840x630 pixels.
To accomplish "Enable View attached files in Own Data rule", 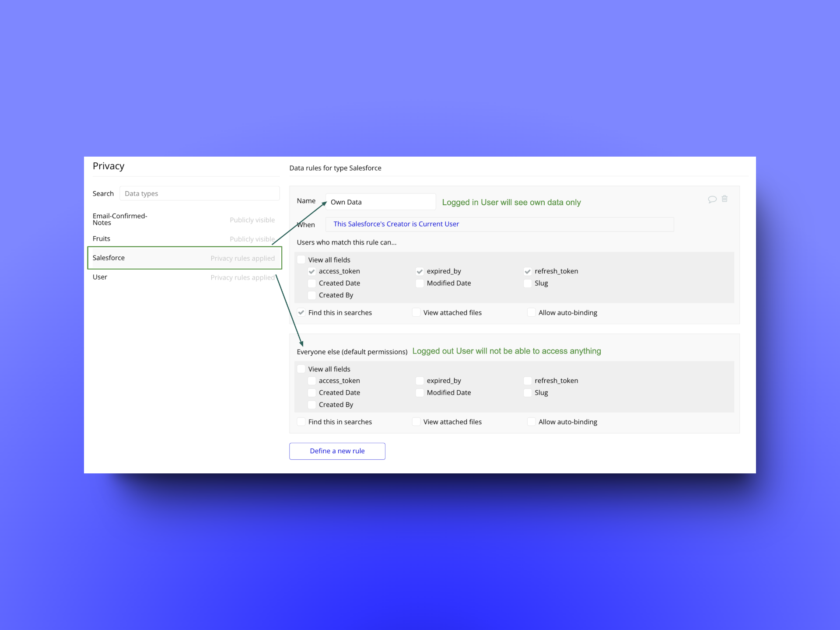I will click(x=416, y=312).
